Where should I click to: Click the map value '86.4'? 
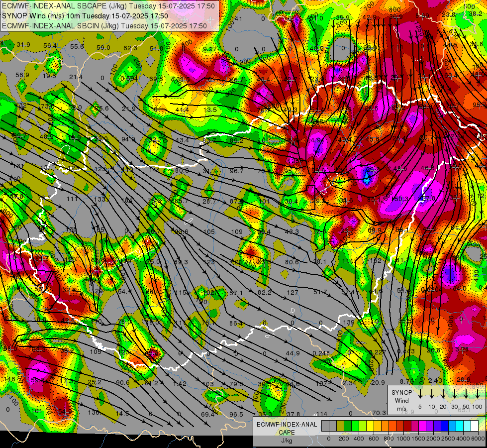coord(236,324)
